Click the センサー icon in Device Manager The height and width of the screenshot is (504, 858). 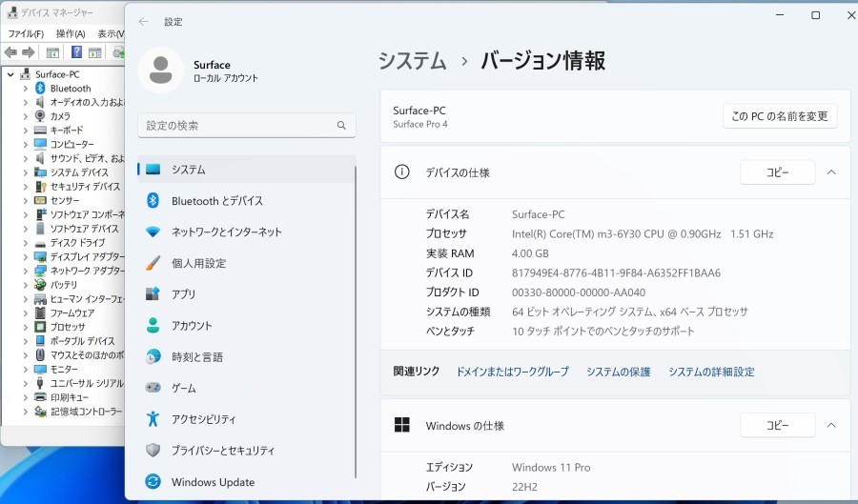pos(40,200)
